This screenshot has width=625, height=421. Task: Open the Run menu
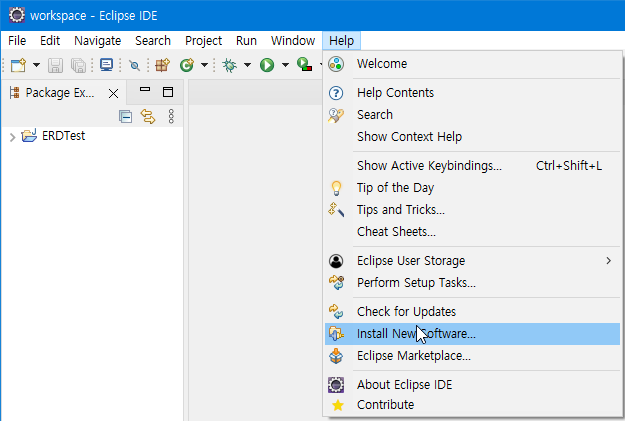246,41
